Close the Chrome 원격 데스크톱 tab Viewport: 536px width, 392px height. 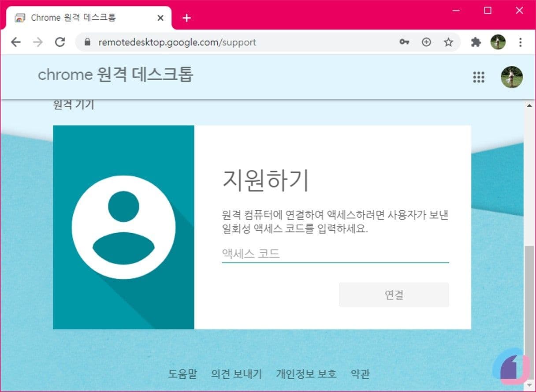pyautogui.click(x=160, y=18)
